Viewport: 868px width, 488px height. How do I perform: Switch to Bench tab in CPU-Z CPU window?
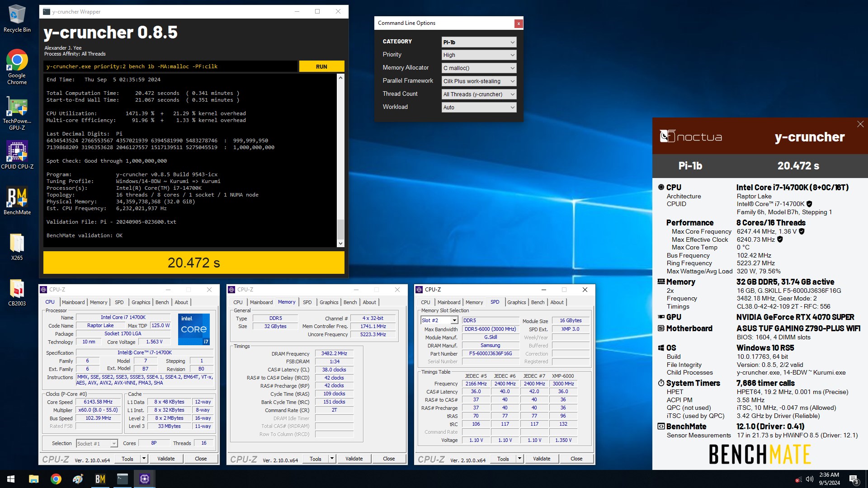pos(162,302)
